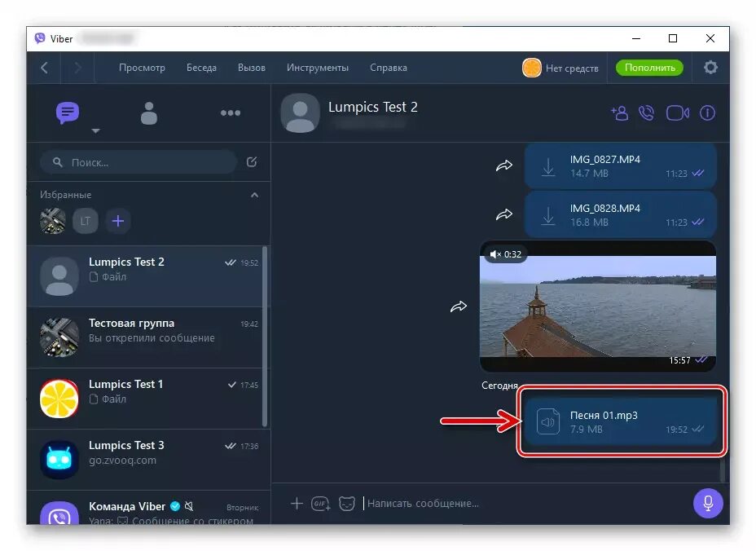Download the IMG_0828.MP4 file
The height and width of the screenshot is (551, 756).
pyautogui.click(x=548, y=215)
